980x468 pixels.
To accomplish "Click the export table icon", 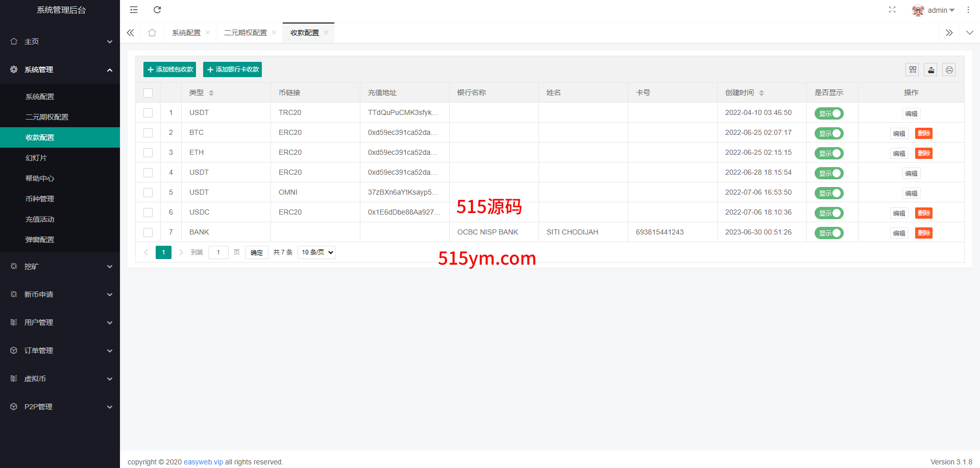I will 930,70.
